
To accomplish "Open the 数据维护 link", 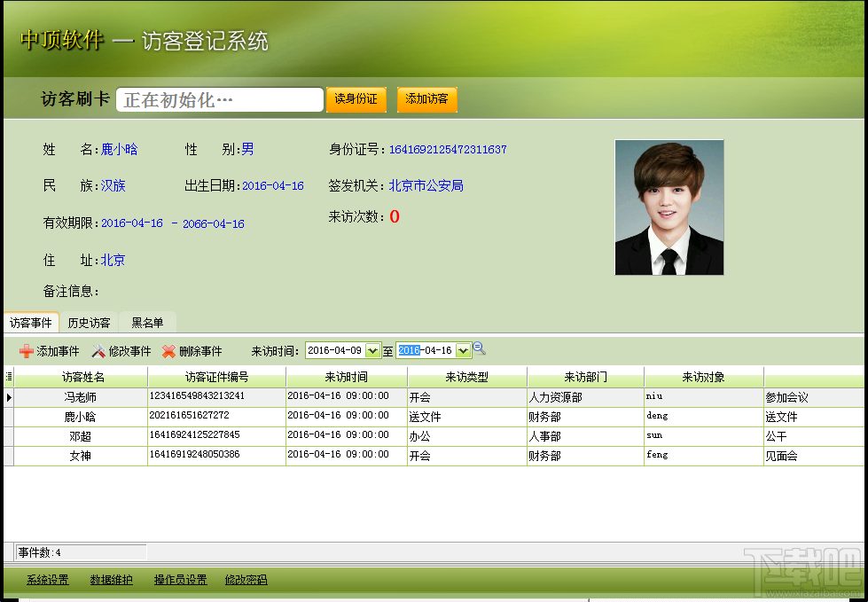I will pyautogui.click(x=111, y=580).
